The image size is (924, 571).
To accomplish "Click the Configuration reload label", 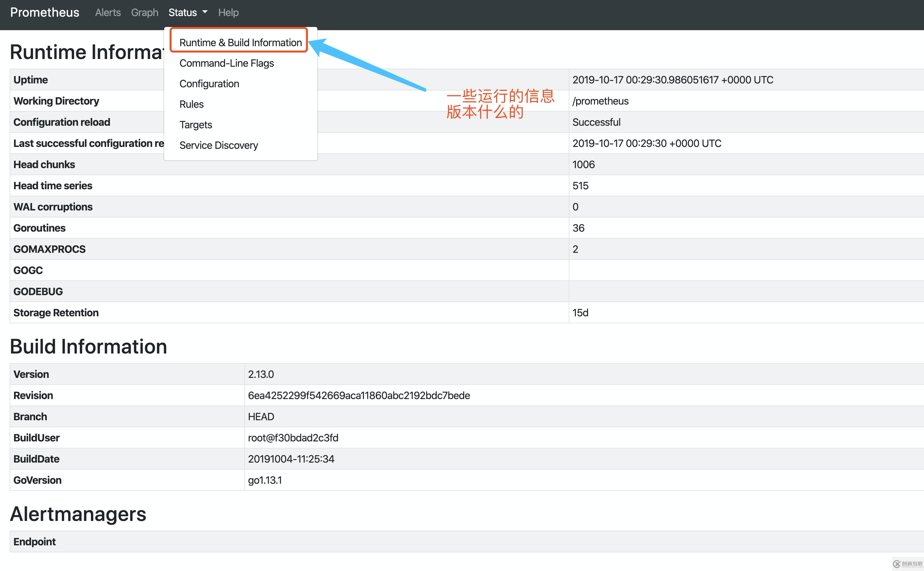I will pos(62,122).
